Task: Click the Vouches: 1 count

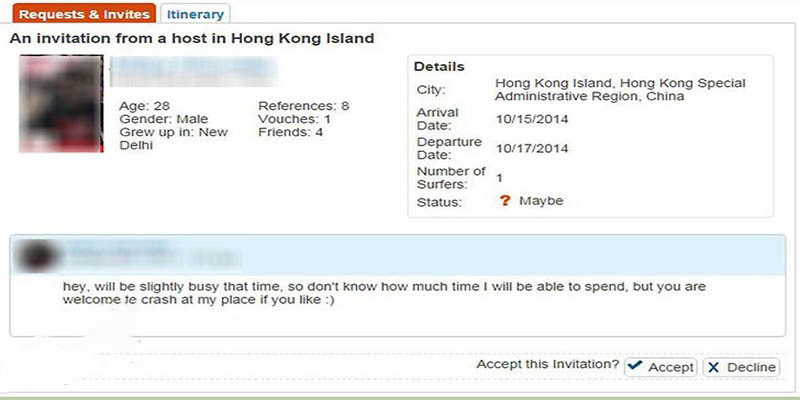Action: pos(294,119)
